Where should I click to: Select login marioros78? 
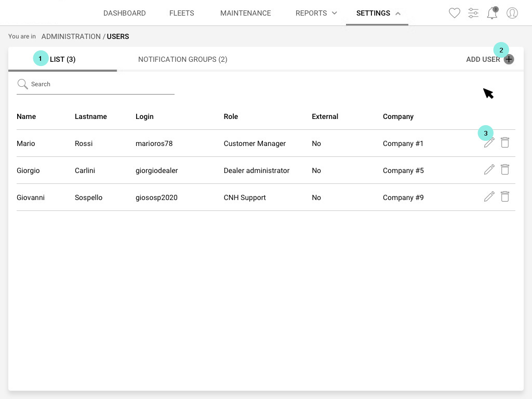(x=154, y=143)
